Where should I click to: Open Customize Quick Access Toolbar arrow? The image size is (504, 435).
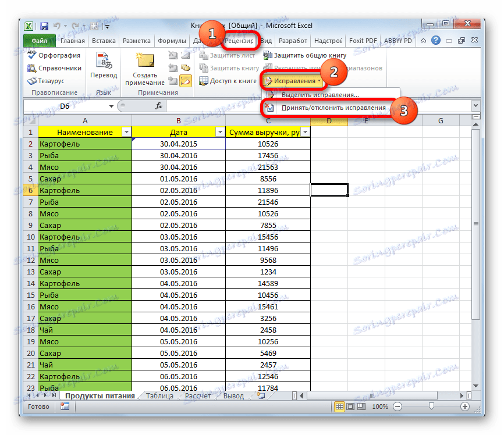pos(107,26)
